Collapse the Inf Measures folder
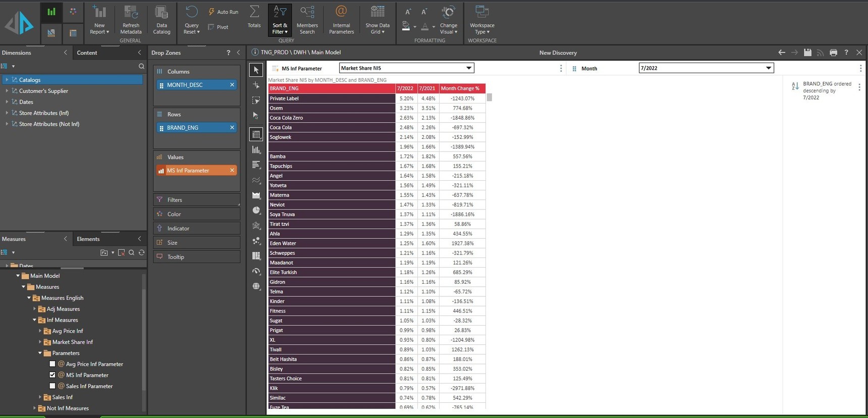The image size is (868, 418). pyautogui.click(x=34, y=320)
